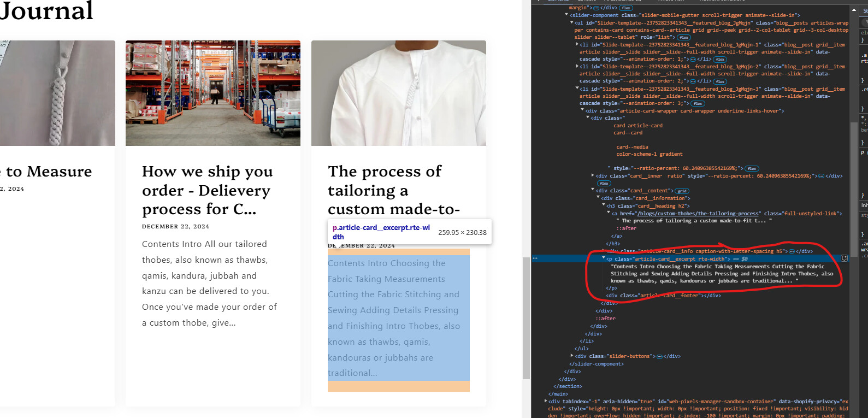Click the Elements panel vertical scrollbar thumb
Viewport: 868px width, 418px height.
coord(853,189)
